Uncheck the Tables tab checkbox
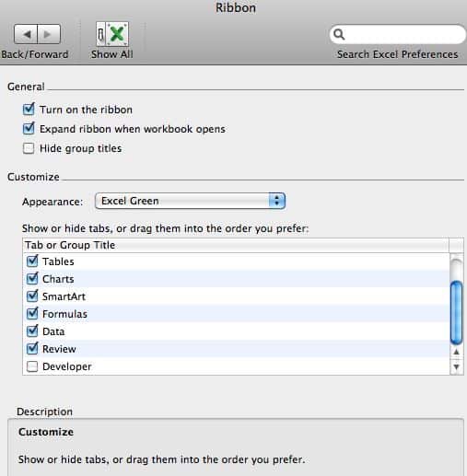This screenshot has height=476, width=467. [x=32, y=261]
